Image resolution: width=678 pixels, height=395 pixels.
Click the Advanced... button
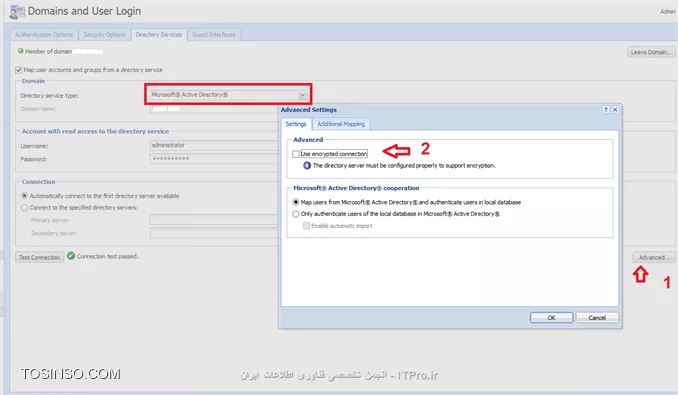[x=653, y=257]
